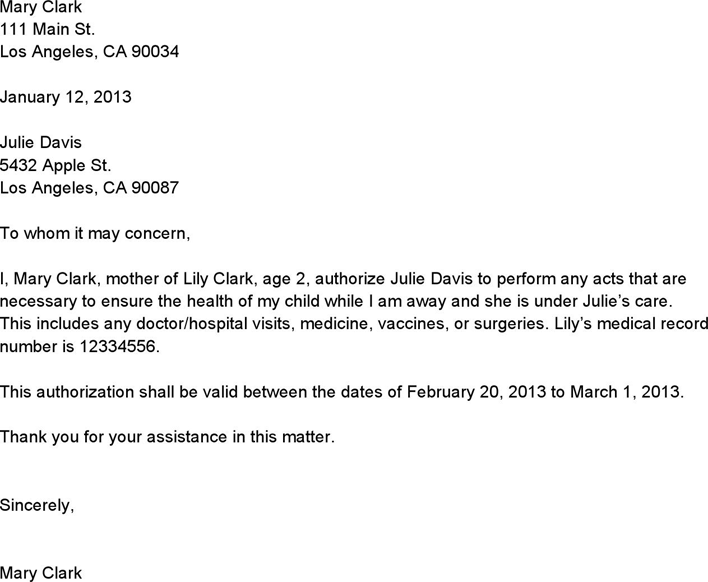The image size is (708, 582).
Task: Click the Los Angeles, CA 90034 line
Action: pyautogui.click(x=89, y=52)
